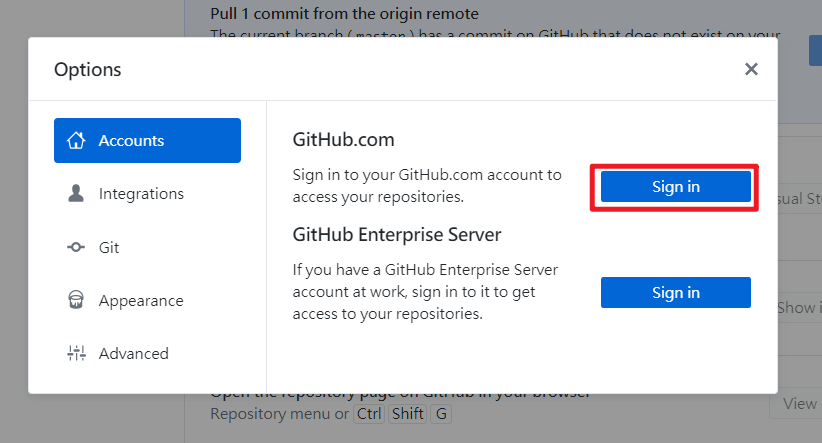Screen dimensions: 822x443
Task: Click the Visual Studio button behind dialog
Action: tap(798, 199)
